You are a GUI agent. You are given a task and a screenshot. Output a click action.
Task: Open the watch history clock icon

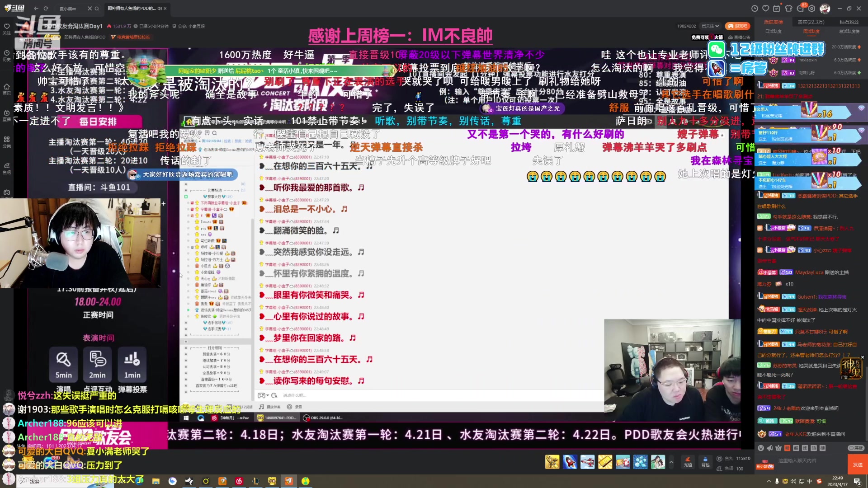coord(755,8)
